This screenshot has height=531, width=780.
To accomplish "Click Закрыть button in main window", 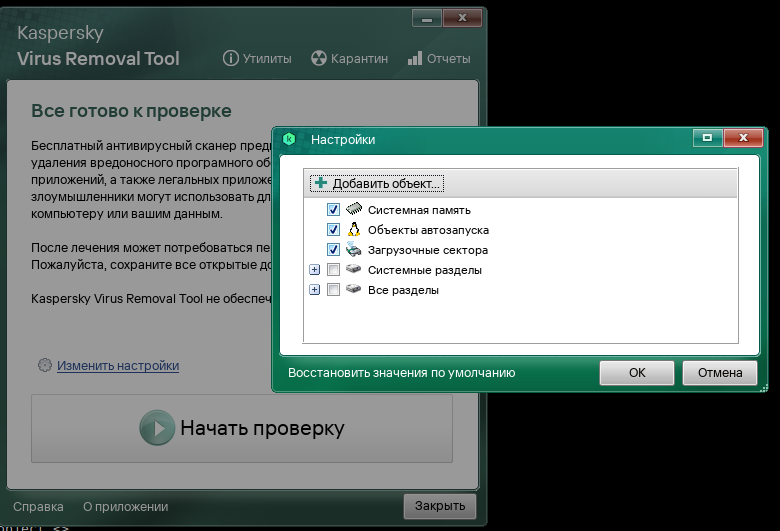I will coord(440,506).
